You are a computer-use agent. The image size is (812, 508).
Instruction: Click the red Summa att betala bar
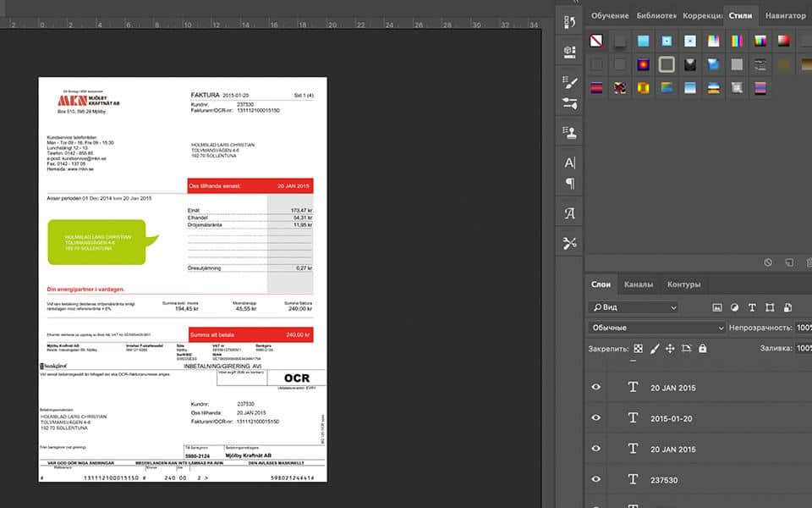[250, 334]
